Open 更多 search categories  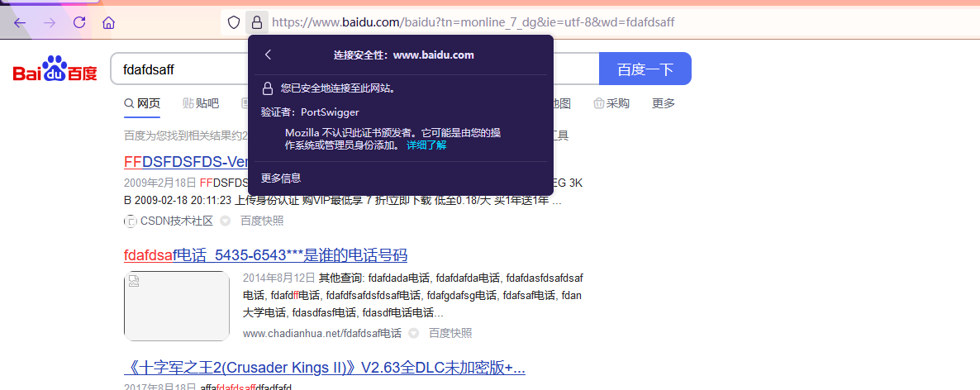664,103
